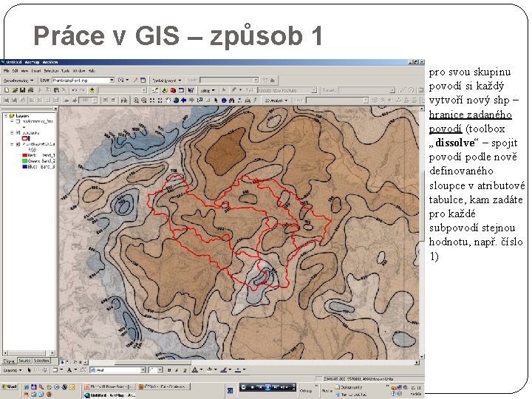
Task: Click the Windows Start button
Action: pos(10,386)
